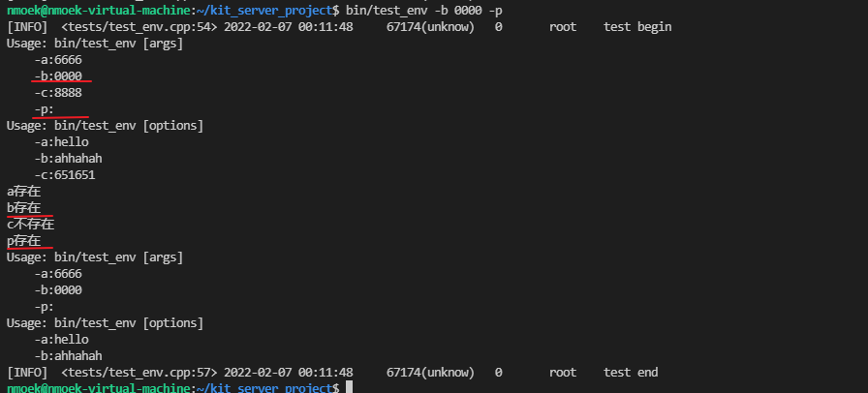The image size is (868, 393).
Task: Click the typed command bin/test_env -b 0000 -p
Action: point(424,10)
